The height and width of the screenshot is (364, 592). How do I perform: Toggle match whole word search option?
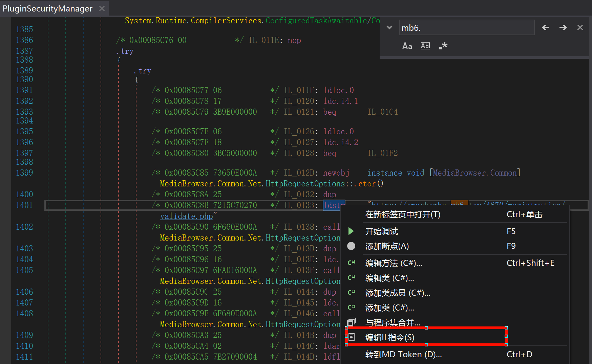(425, 46)
